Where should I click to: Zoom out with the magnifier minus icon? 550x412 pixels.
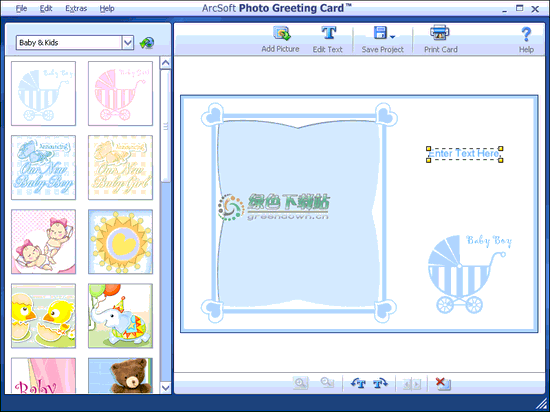(x=327, y=382)
